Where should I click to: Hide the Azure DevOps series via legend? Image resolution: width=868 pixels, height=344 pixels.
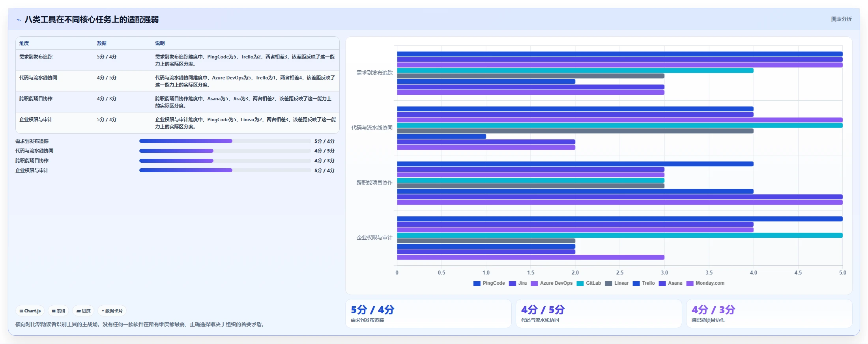click(552, 283)
